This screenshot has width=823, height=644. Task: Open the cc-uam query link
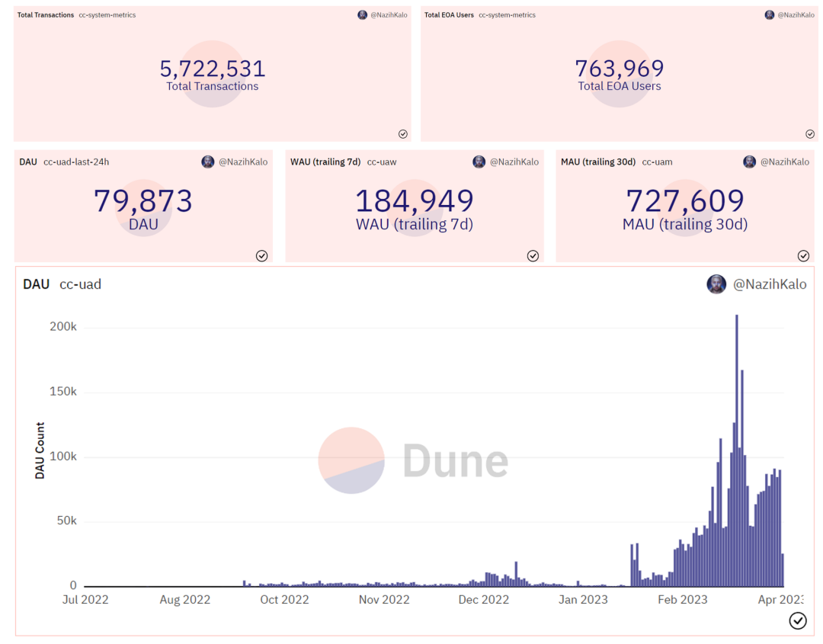[657, 162]
